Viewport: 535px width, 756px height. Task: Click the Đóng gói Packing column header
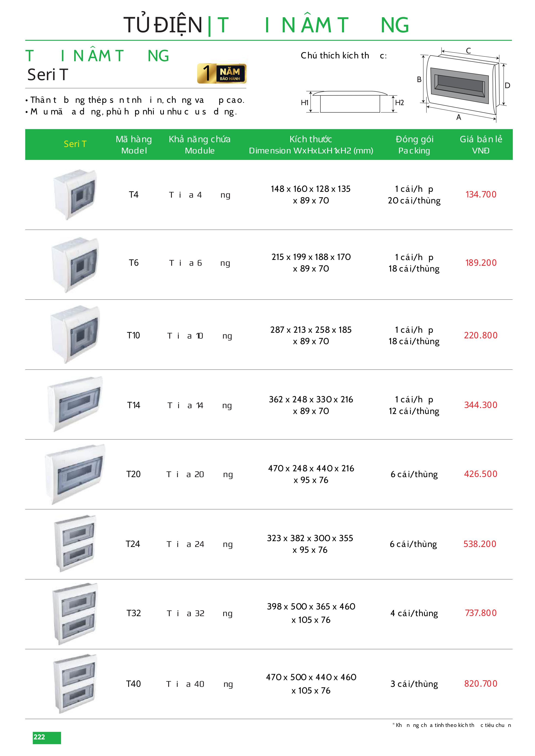pos(414,145)
